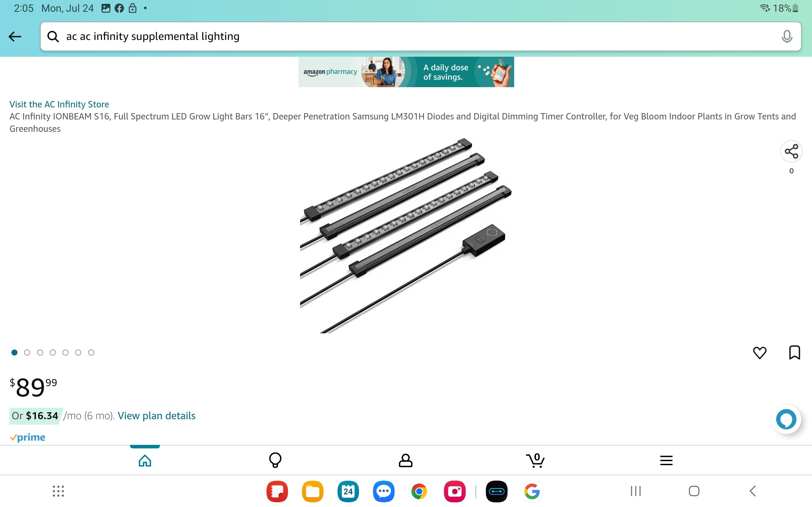Launch Chrome from the taskbar
This screenshot has width=812, height=507.
(x=419, y=491)
